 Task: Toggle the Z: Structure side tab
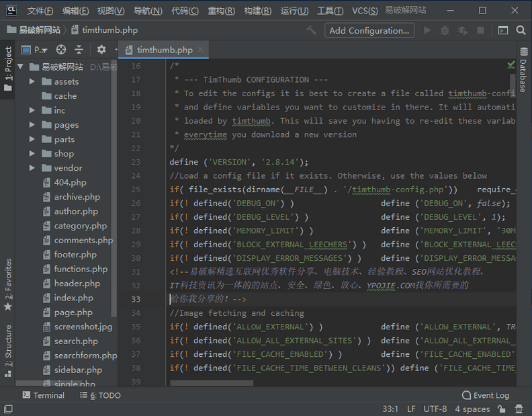(8, 351)
